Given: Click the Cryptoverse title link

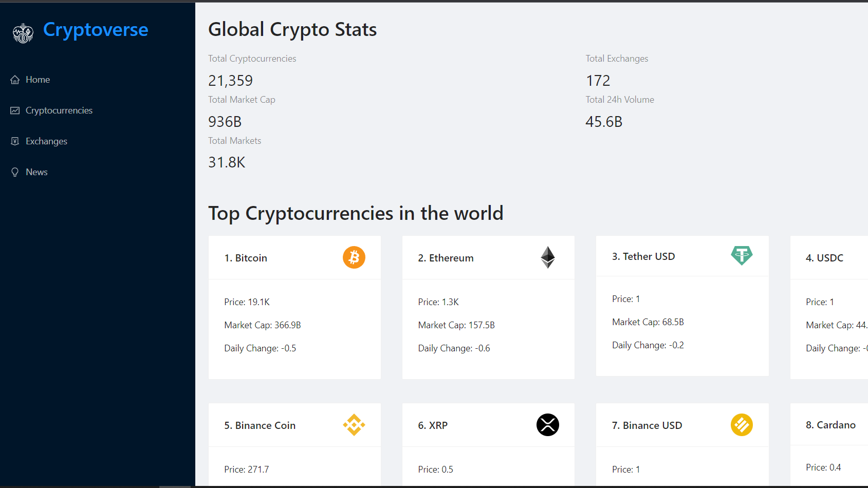Looking at the screenshot, I should click(96, 30).
